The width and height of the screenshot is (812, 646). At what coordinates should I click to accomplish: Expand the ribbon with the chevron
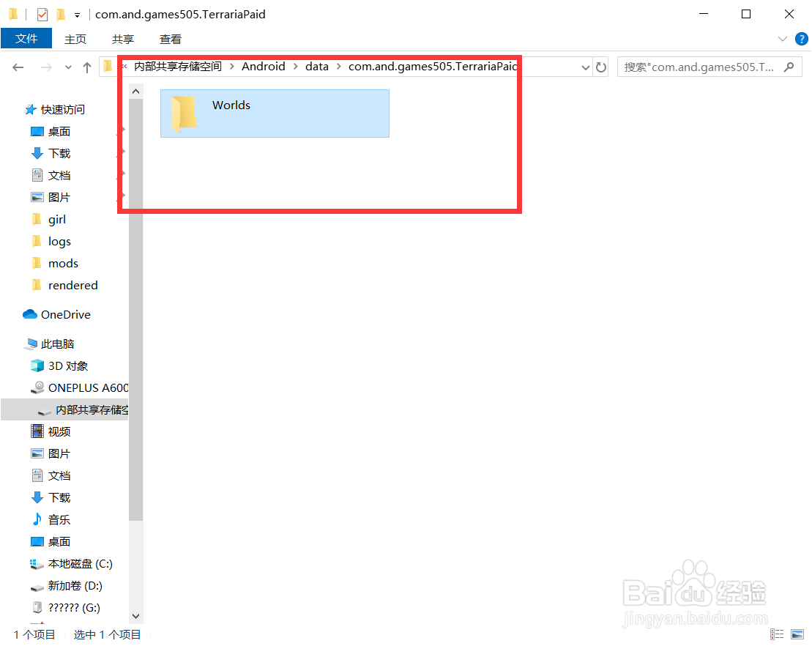[783, 39]
